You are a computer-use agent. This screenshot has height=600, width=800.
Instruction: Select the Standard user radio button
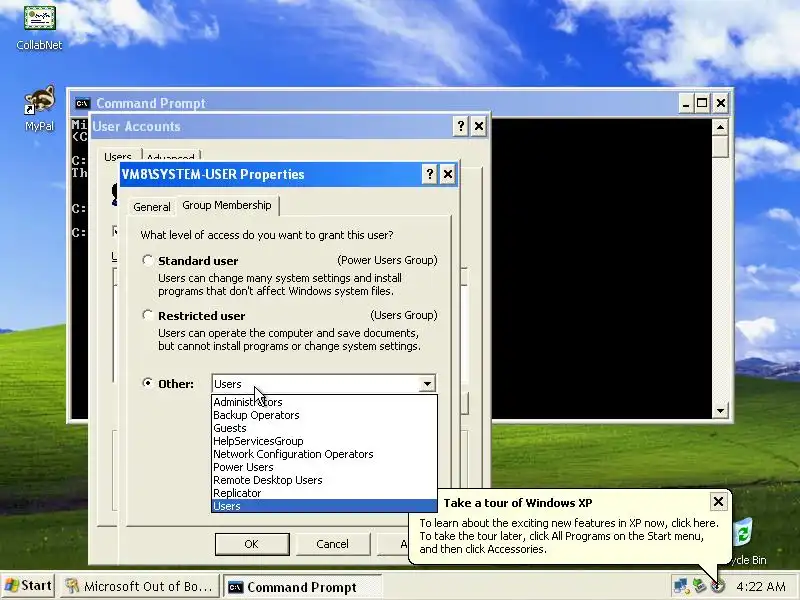[x=147, y=261]
